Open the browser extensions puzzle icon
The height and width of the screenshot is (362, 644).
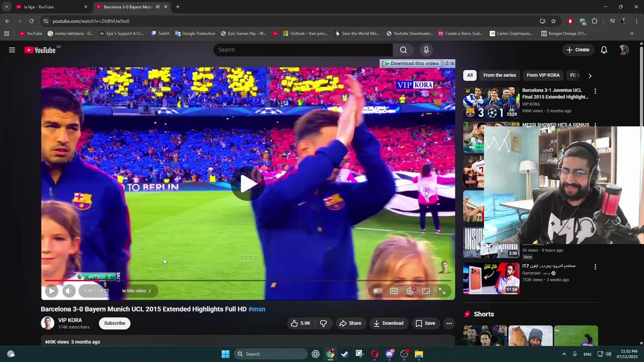pos(595,21)
